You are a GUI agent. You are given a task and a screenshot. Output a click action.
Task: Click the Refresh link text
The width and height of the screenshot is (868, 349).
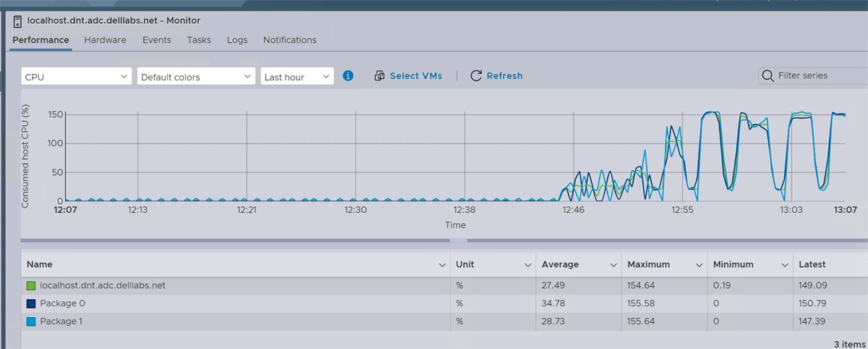(x=504, y=75)
